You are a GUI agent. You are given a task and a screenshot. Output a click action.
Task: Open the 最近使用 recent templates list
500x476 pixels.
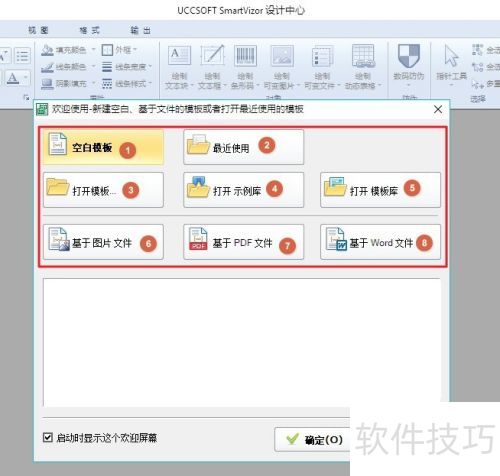click(x=244, y=147)
